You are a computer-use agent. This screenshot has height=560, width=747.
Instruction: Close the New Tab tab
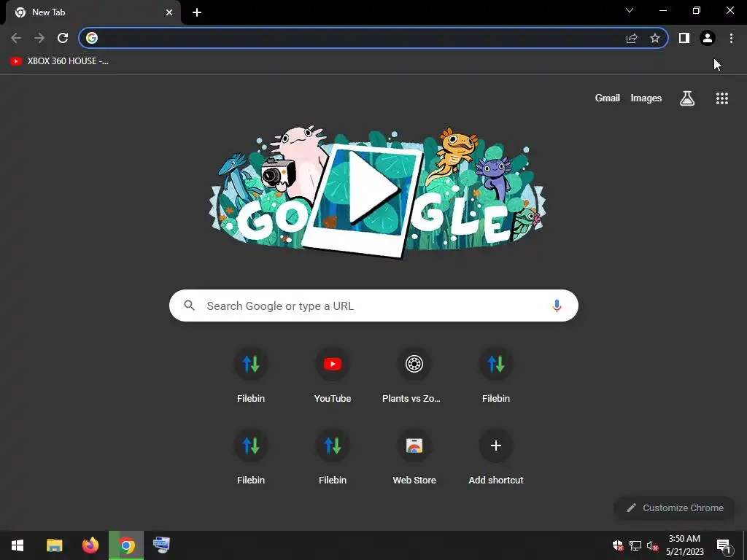[169, 12]
